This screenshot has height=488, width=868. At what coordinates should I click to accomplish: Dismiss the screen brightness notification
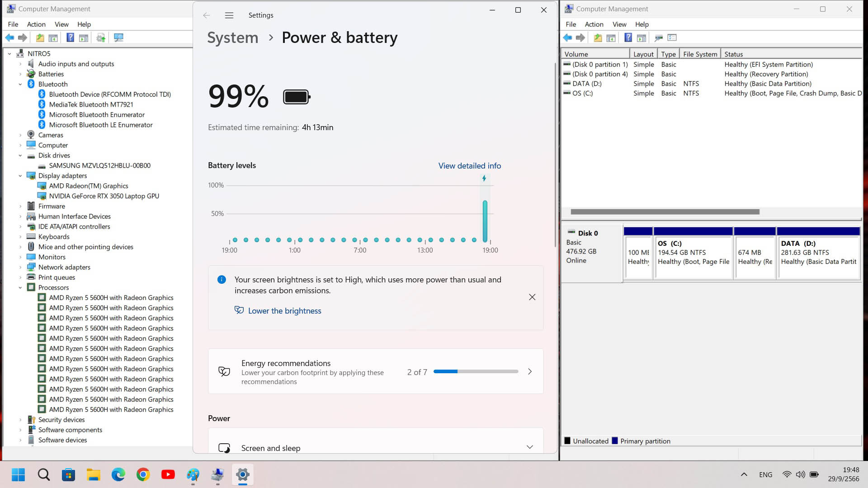tap(532, 297)
